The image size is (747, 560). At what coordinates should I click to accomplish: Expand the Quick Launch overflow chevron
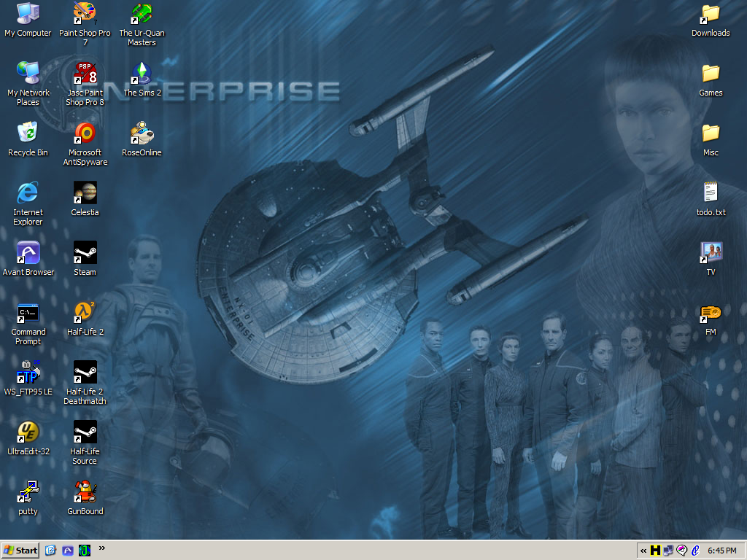102,548
